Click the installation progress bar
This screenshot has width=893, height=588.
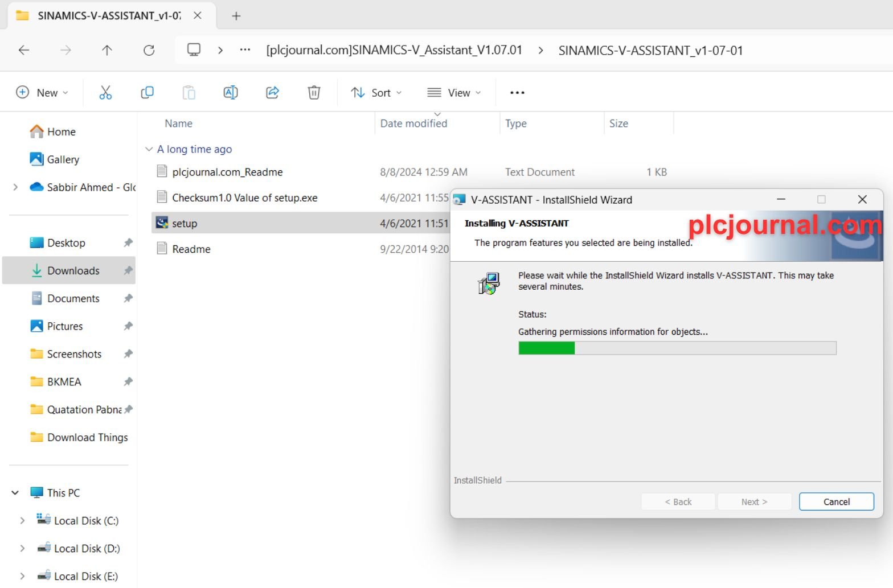pyautogui.click(x=677, y=348)
